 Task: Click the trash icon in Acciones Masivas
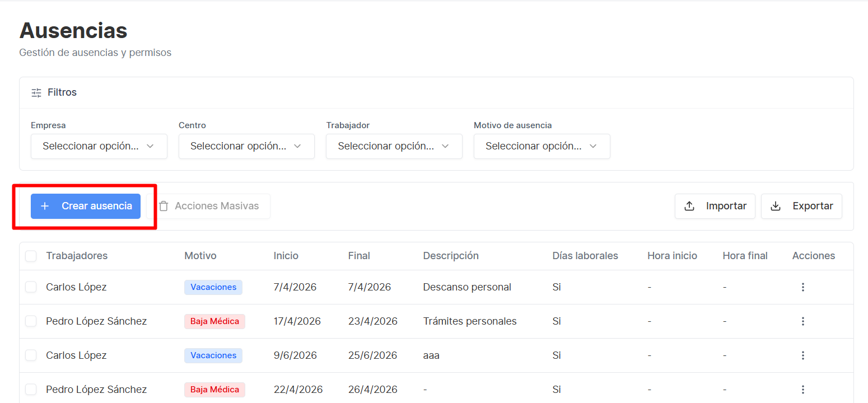coord(164,206)
